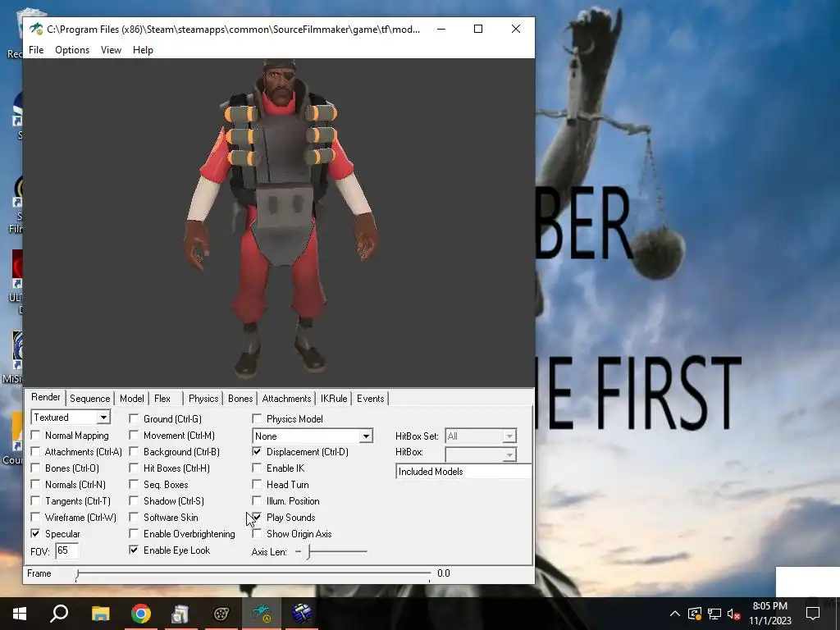Viewport: 840px width, 630px height.
Task: Click the taskbar search magnifier icon
Action: click(59, 614)
